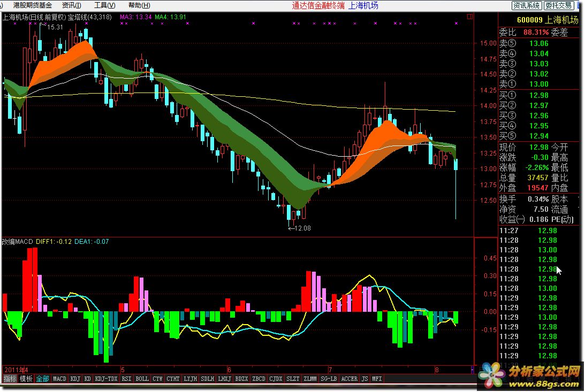Viewport: 585px width, 392px height.
Task: Switch to SG-LB indicator
Action: [329, 379]
